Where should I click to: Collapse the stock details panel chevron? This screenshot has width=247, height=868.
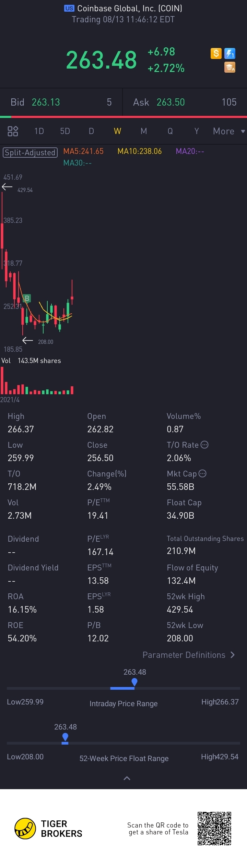click(127, 778)
